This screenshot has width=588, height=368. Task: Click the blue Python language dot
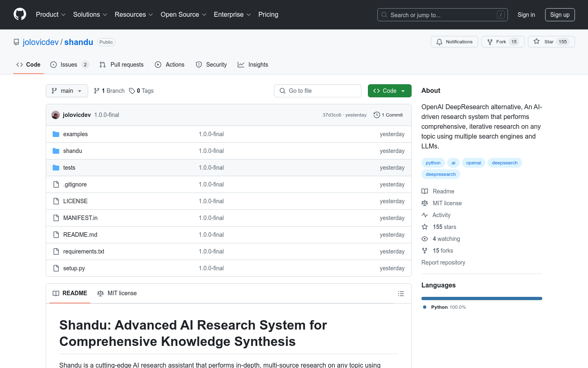point(425,307)
